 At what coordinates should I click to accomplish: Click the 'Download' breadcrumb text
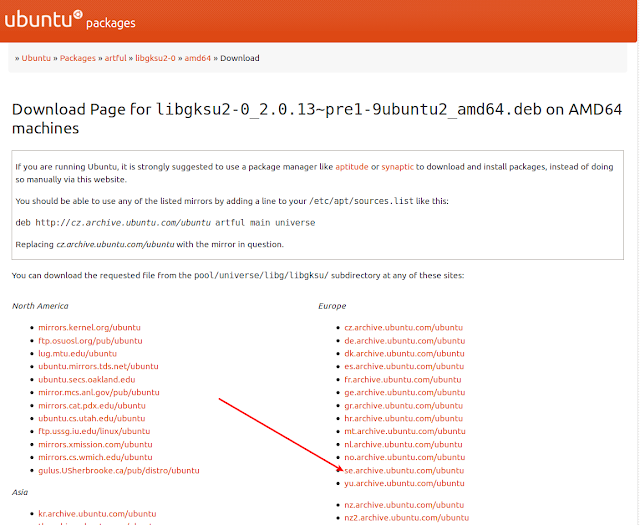point(240,58)
